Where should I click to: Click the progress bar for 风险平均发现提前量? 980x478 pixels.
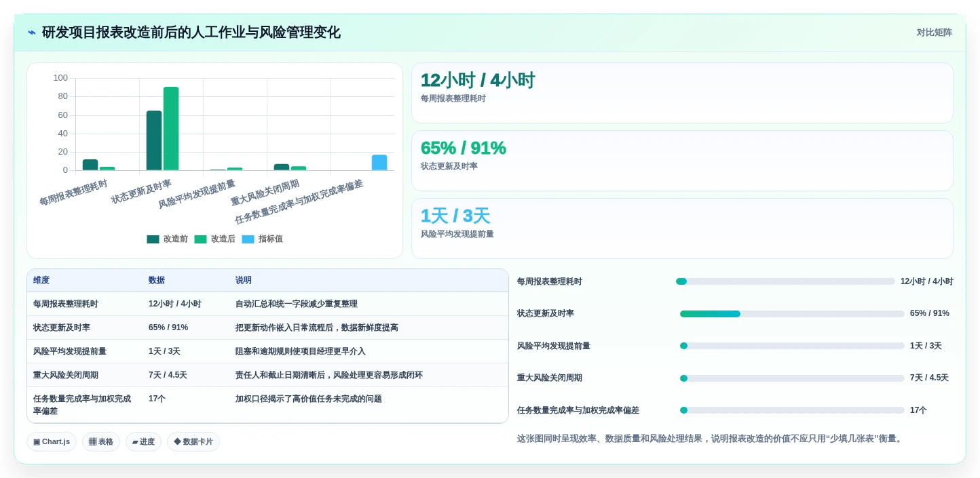click(x=792, y=346)
